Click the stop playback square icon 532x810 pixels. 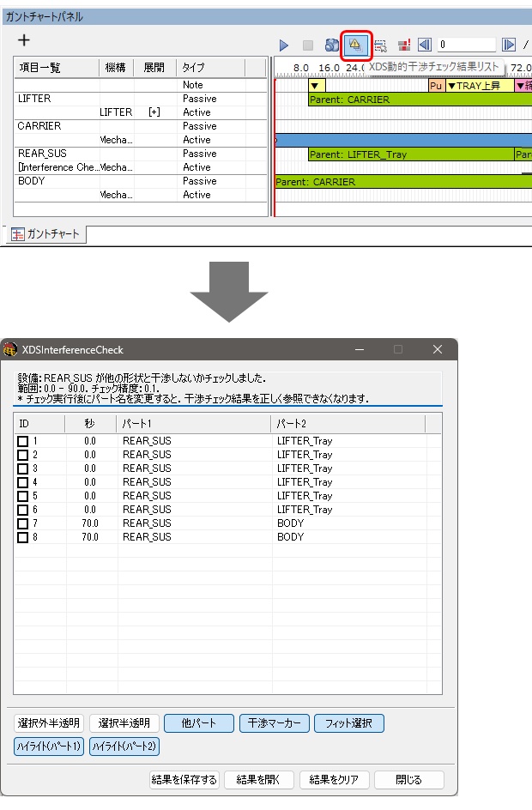(x=308, y=45)
